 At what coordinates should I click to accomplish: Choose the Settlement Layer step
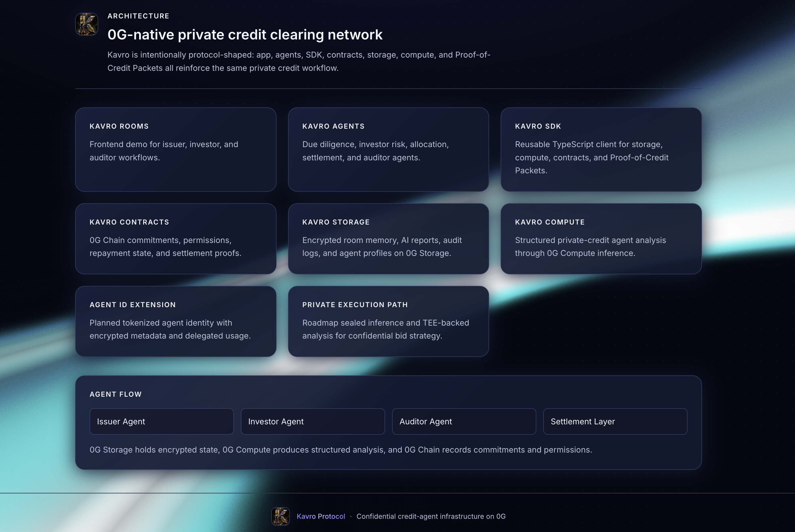[x=615, y=421]
